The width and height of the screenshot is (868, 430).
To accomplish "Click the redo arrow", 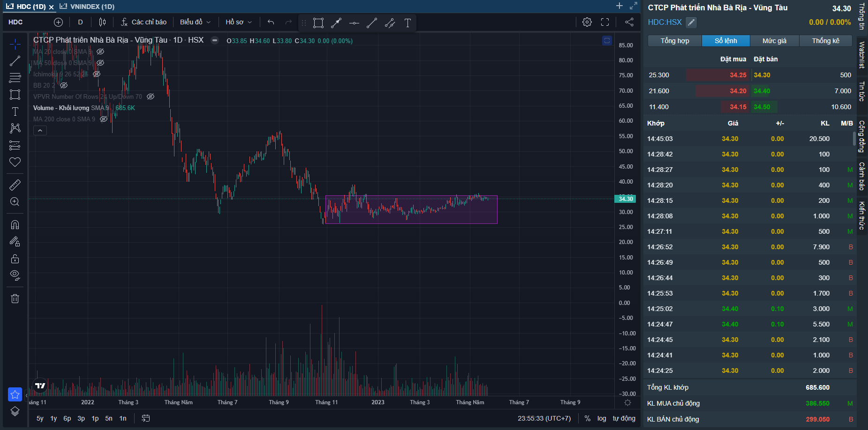I will (x=288, y=22).
